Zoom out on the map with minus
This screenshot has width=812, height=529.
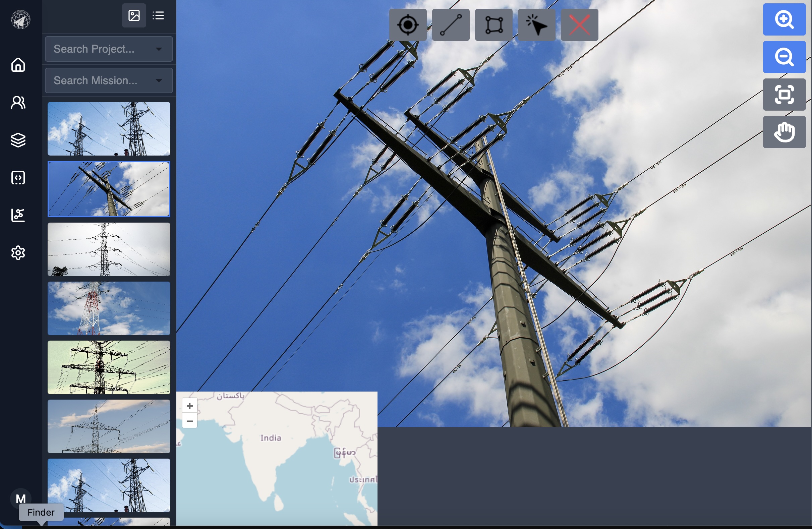pos(190,421)
